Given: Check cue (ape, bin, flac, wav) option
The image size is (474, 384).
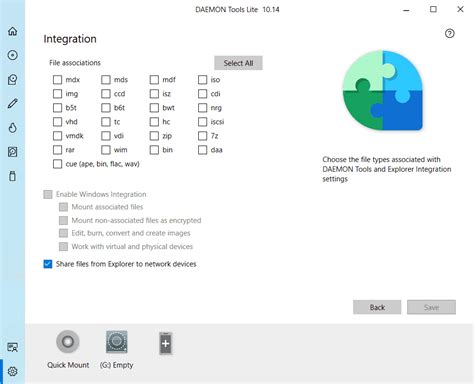Looking at the screenshot, I should [57, 164].
